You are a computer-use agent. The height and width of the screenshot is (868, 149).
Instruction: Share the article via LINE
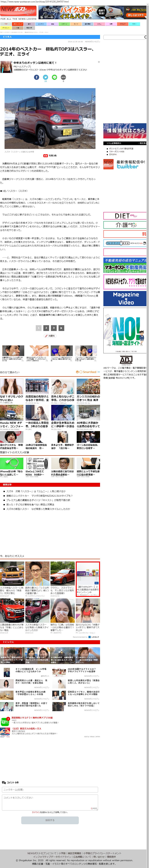54,77
